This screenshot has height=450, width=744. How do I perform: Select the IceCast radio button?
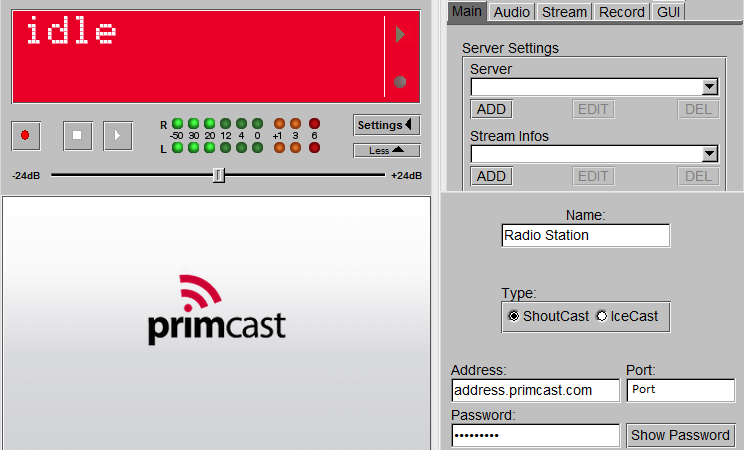601,316
